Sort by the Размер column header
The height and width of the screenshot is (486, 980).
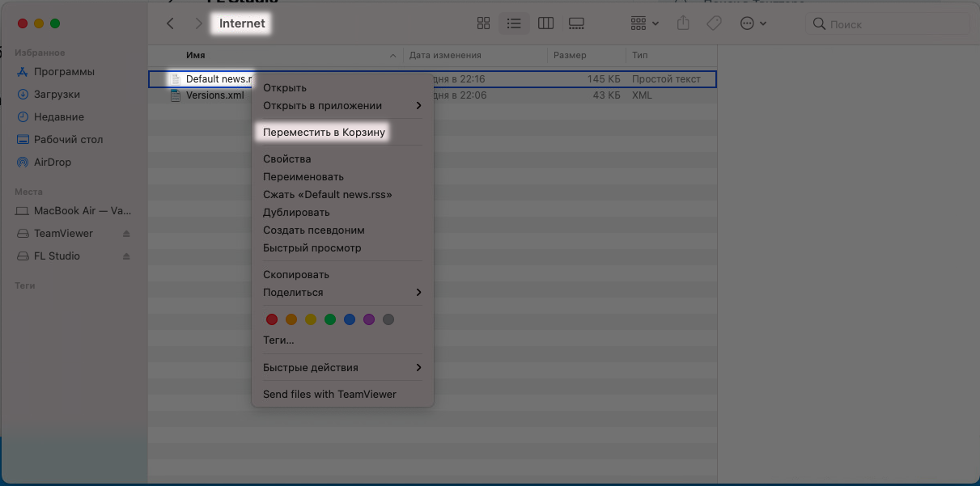(571, 55)
